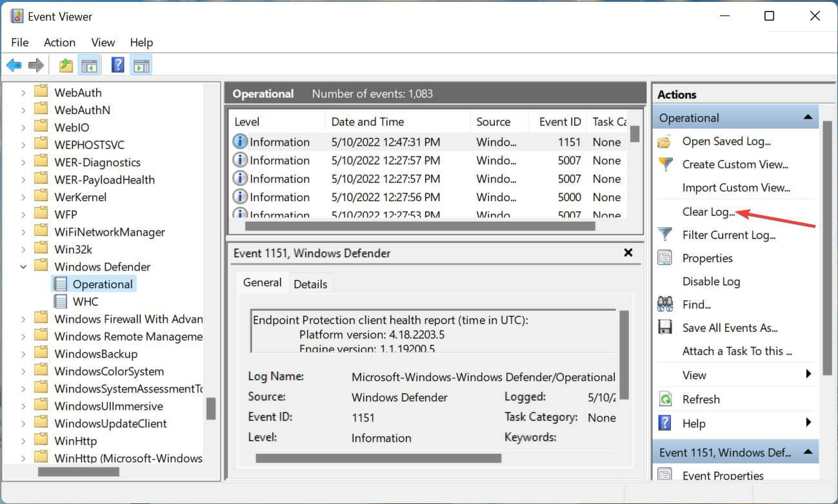This screenshot has width=838, height=504.
Task: Collapse the Windows Defender tree node
Action: pos(23,266)
